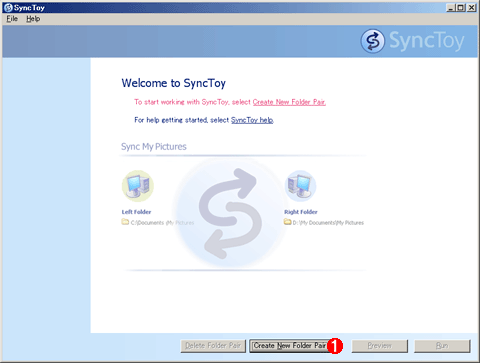Click the Run button
Screen dimensions: 480x363
click(x=442, y=346)
